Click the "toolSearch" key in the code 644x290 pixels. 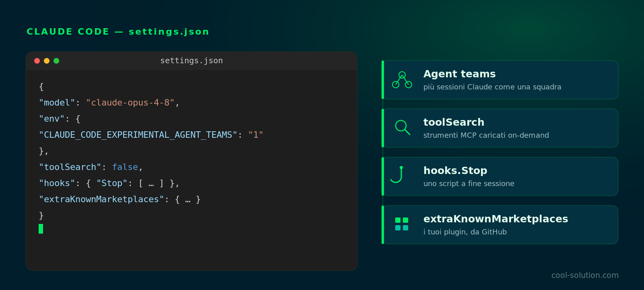(70, 167)
